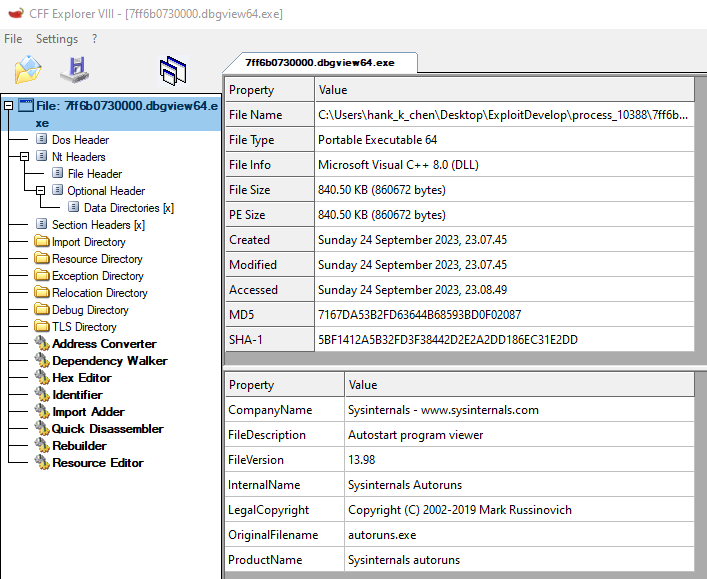
Task: Click the lower table Value column header
Action: 519,384
